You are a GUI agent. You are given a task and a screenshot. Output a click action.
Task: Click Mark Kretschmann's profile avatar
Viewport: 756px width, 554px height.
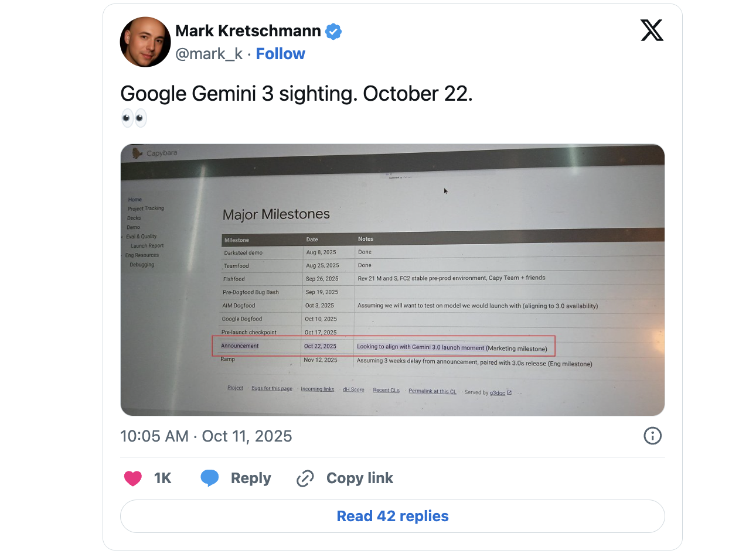[145, 42]
